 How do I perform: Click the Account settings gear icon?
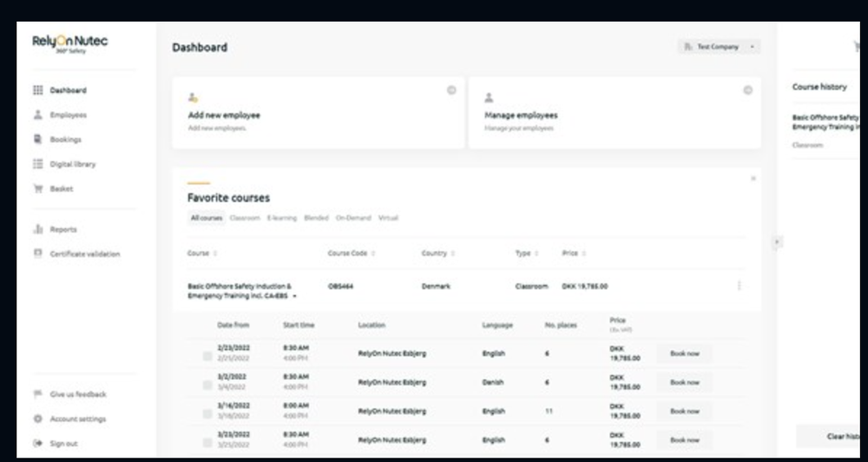(37, 419)
